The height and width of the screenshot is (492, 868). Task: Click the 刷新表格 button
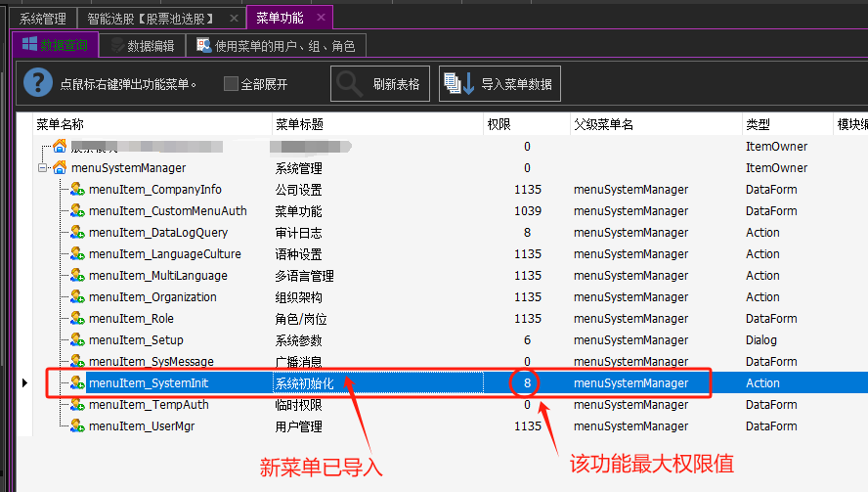[x=380, y=84]
